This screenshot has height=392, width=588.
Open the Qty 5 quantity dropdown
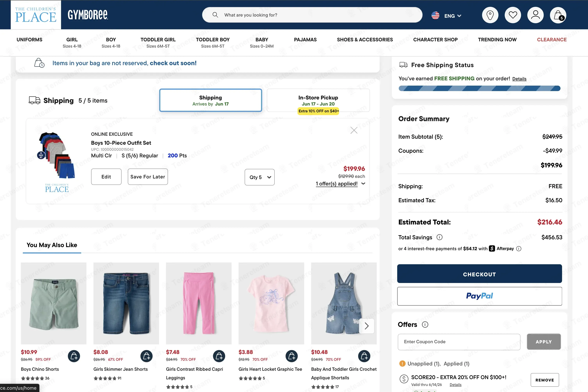[x=259, y=177]
